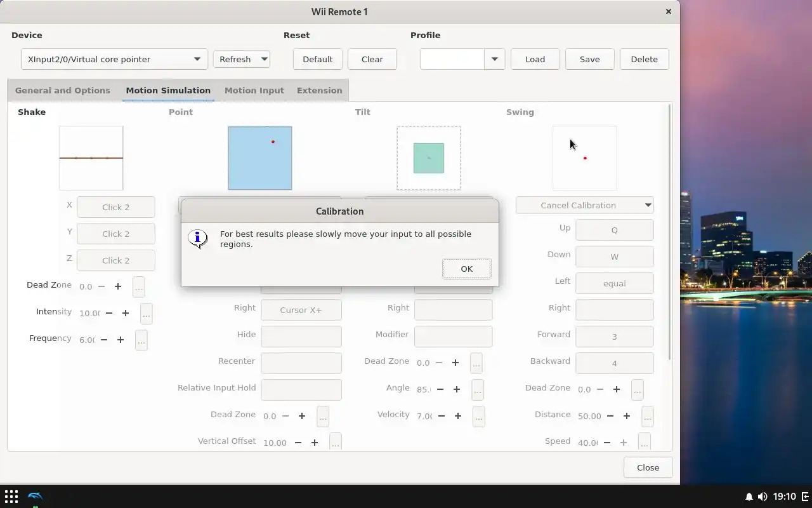Open the Extension tab
812x508 pixels.
click(319, 90)
